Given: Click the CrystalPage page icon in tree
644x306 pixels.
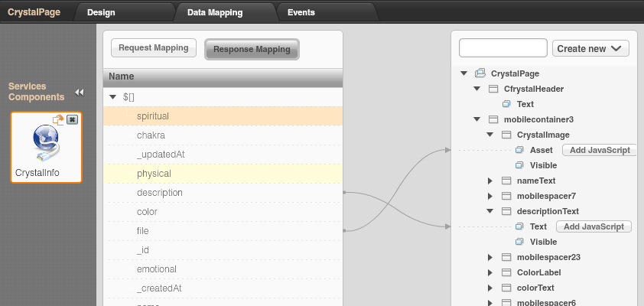Looking at the screenshot, I should click(x=480, y=73).
